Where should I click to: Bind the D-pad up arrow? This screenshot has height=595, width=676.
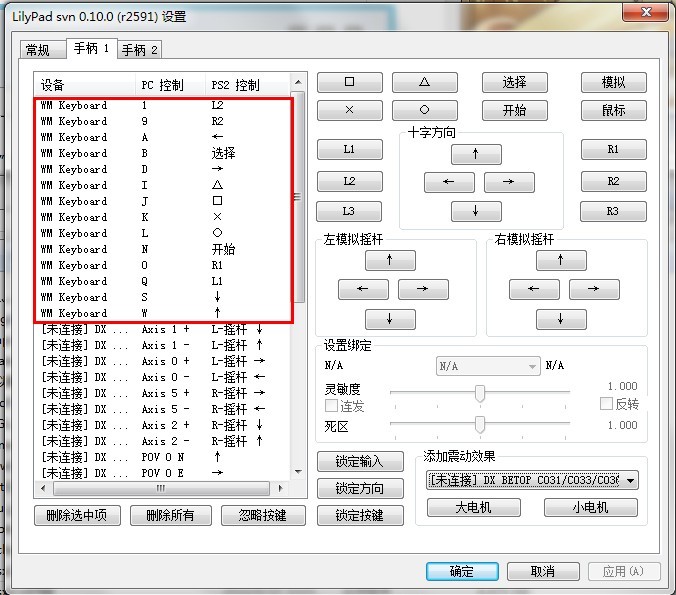[x=476, y=154]
